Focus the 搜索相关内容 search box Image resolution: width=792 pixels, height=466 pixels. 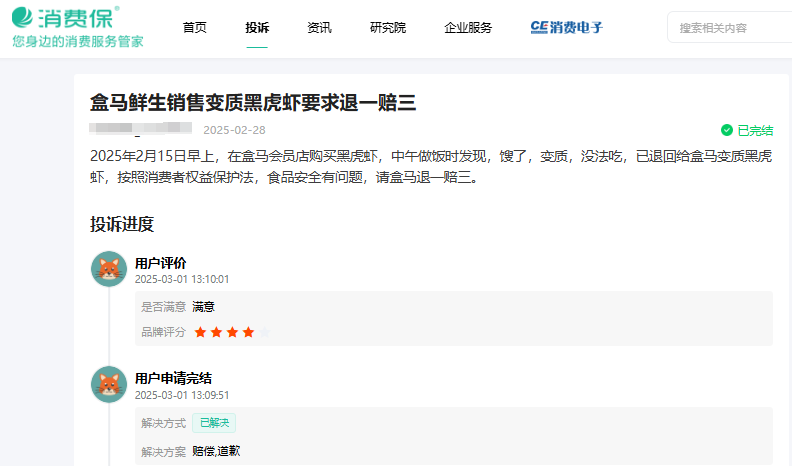[729, 28]
